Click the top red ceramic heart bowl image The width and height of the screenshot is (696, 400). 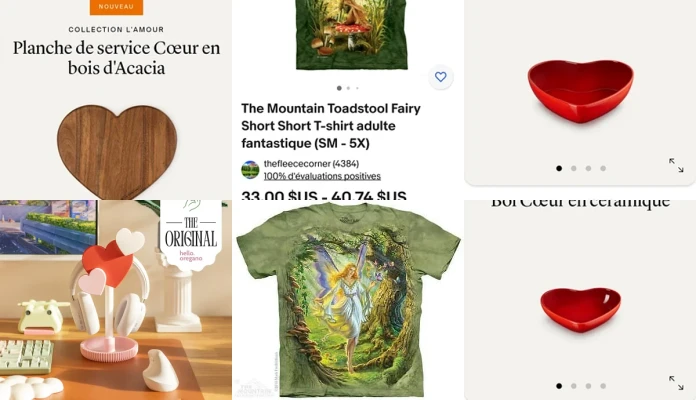(580, 91)
